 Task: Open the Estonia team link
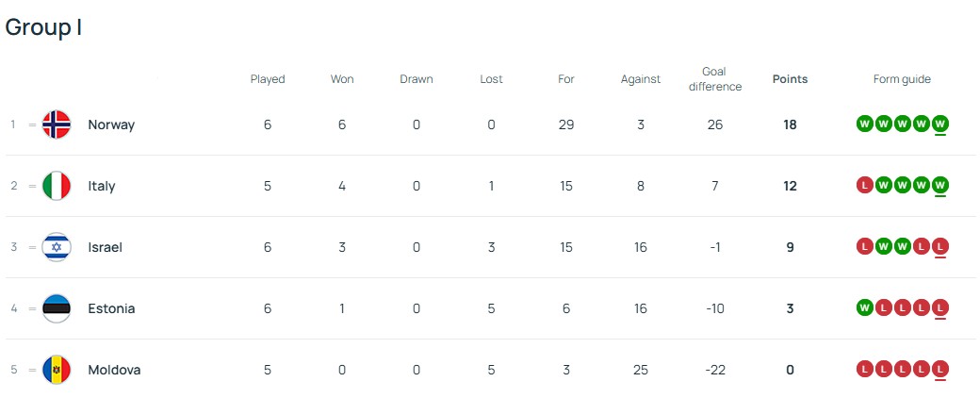tap(111, 308)
